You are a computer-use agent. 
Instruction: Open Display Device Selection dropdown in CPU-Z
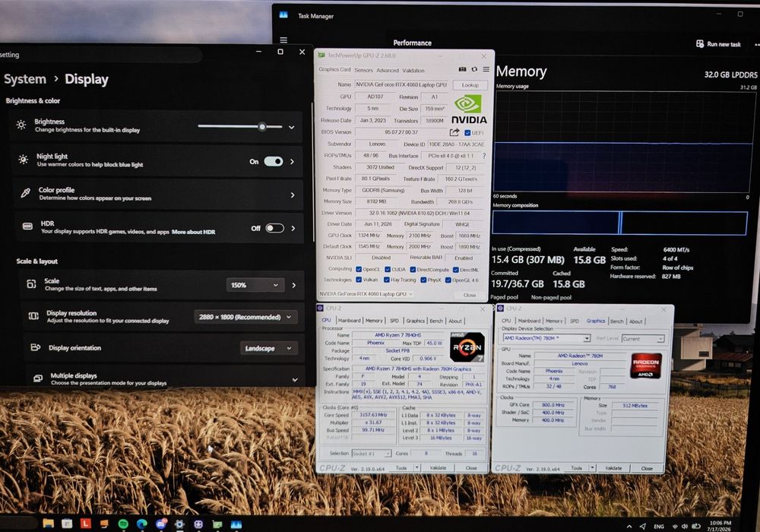click(x=546, y=338)
